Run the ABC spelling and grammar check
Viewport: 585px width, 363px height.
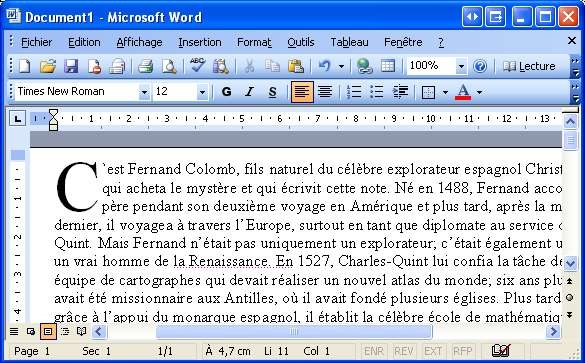tap(197, 66)
